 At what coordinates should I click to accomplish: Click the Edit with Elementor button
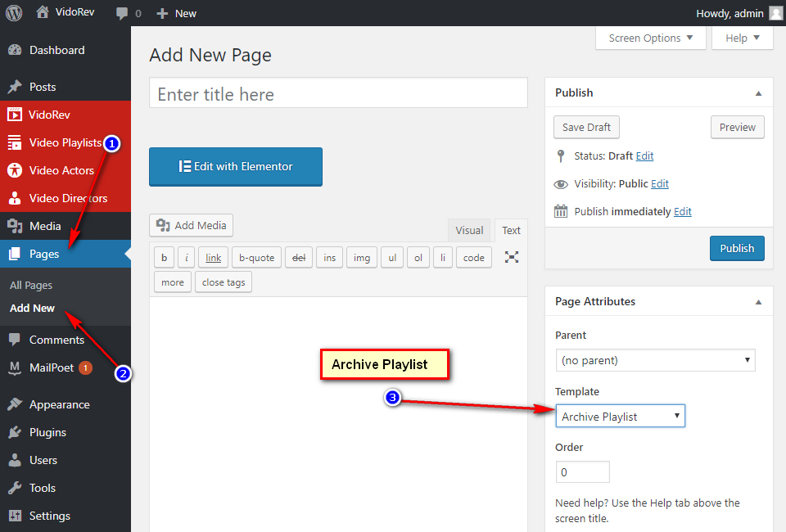point(236,166)
